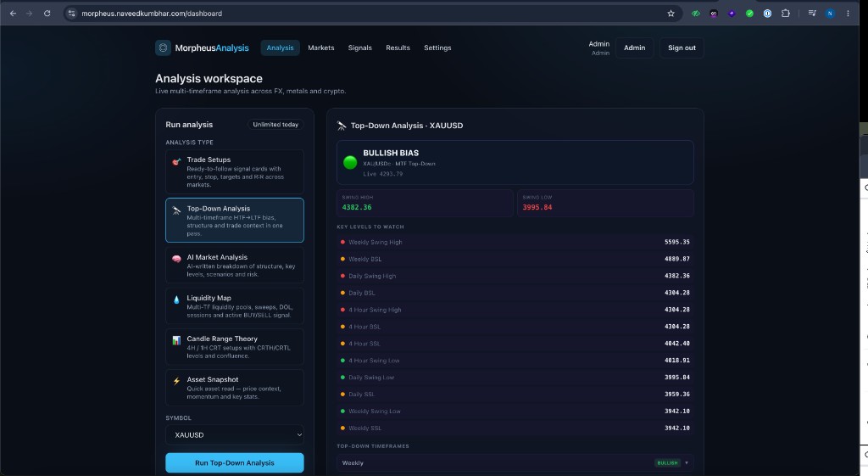Click the 5595.35 price value
868x476 pixels.
(x=677, y=242)
